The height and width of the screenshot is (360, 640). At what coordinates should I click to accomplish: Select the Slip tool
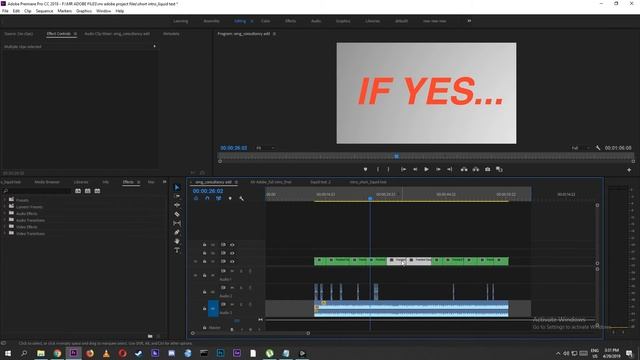(x=177, y=223)
